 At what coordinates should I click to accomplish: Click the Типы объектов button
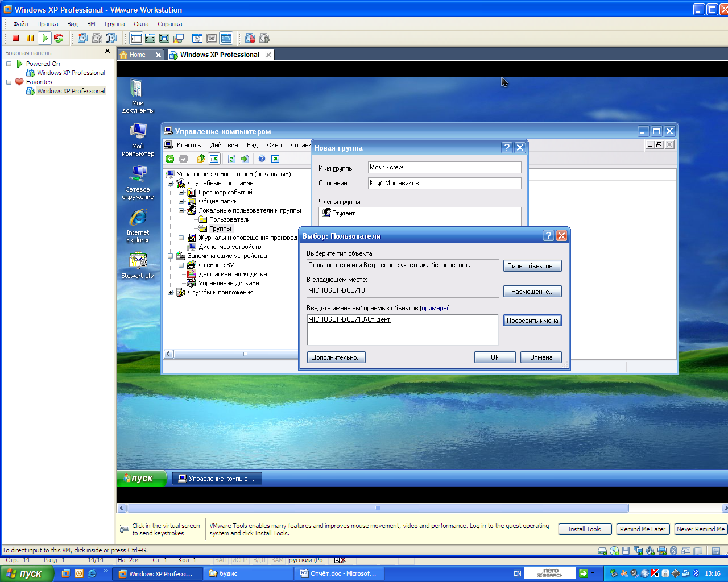click(532, 265)
